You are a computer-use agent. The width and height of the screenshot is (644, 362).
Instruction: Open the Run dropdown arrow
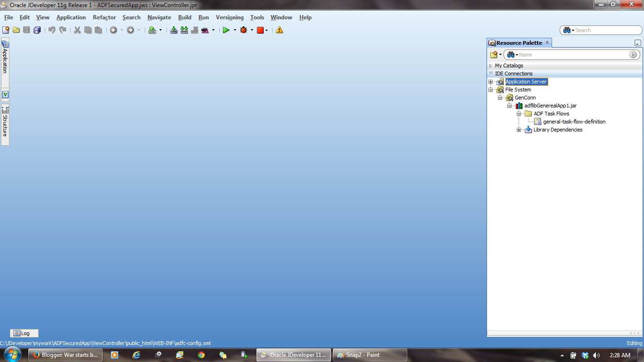[235, 30]
